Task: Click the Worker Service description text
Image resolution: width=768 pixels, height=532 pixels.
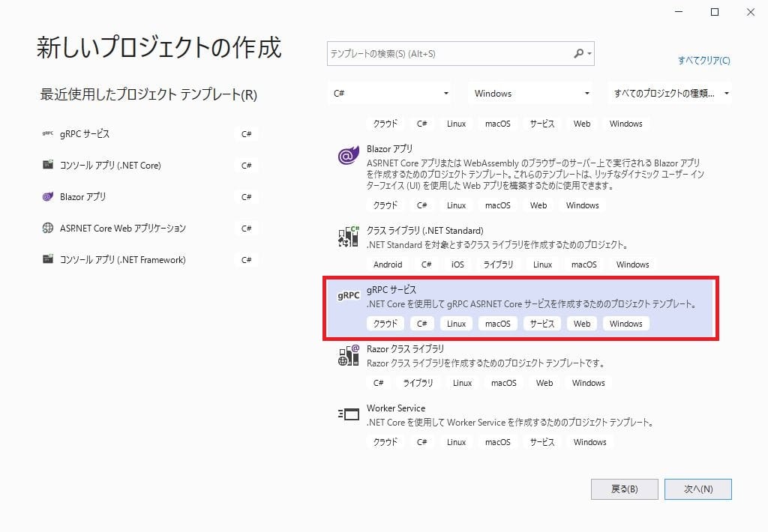Action: 510,423
